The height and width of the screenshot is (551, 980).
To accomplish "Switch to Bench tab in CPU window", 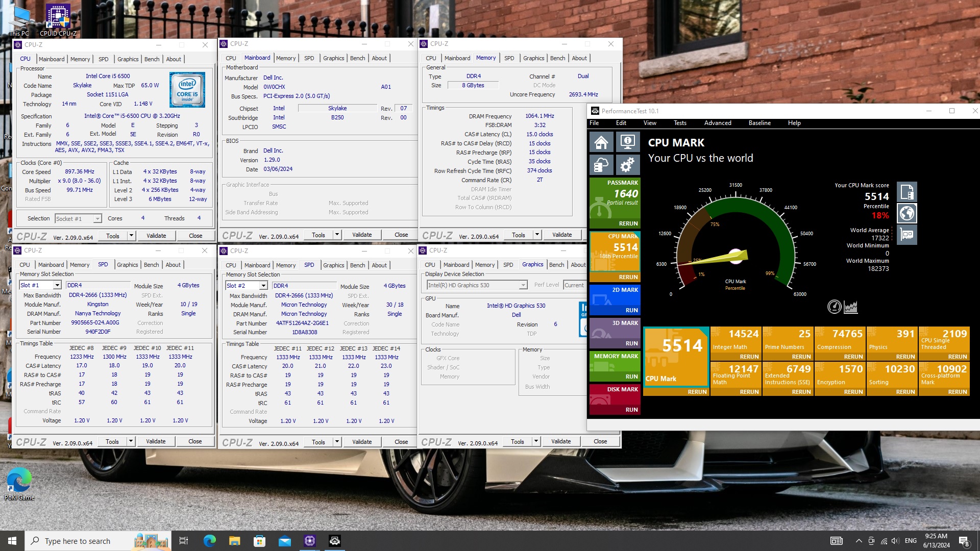I will tap(152, 59).
